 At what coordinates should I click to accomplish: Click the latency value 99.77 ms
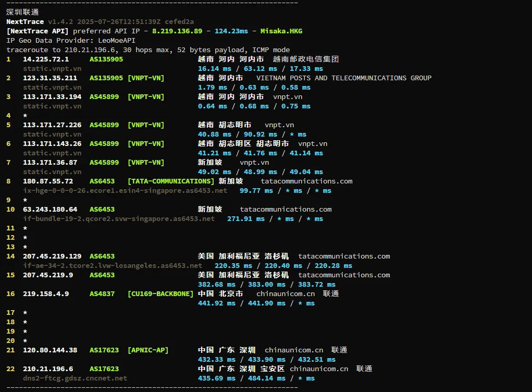pos(256,191)
